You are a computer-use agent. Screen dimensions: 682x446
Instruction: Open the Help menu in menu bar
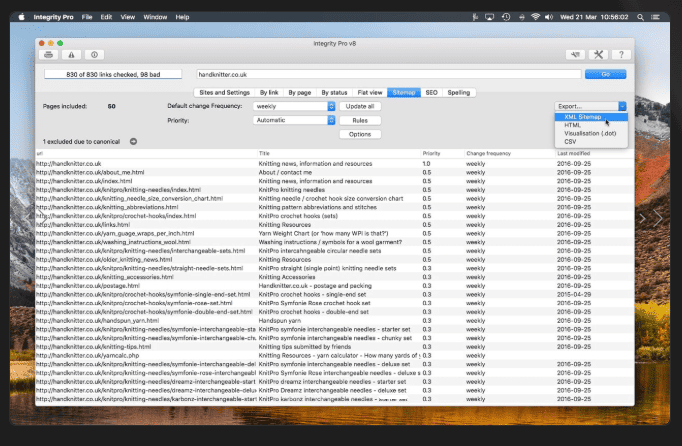pyautogui.click(x=182, y=17)
